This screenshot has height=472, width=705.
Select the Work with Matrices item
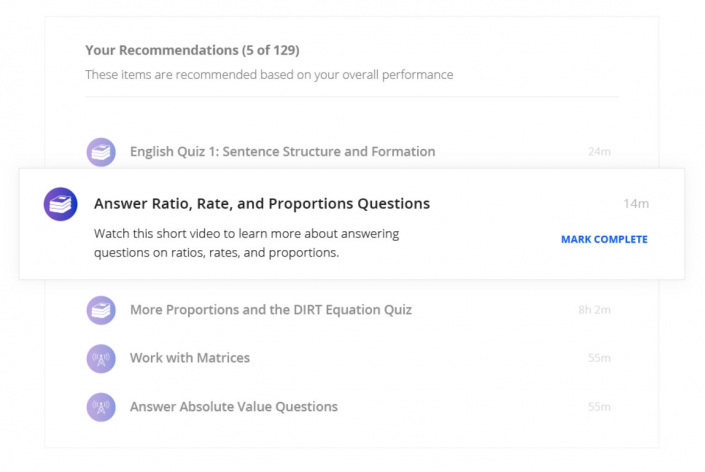tap(190, 358)
